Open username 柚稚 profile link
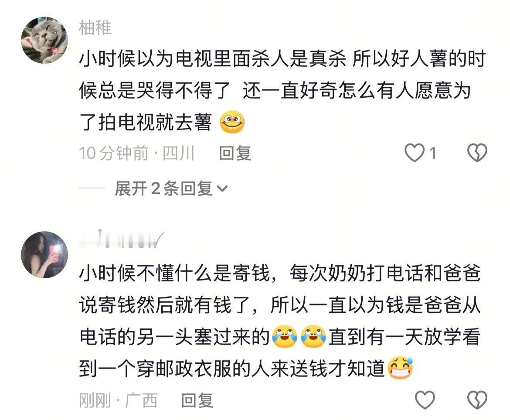The height and width of the screenshot is (420, 510). pos(95,27)
